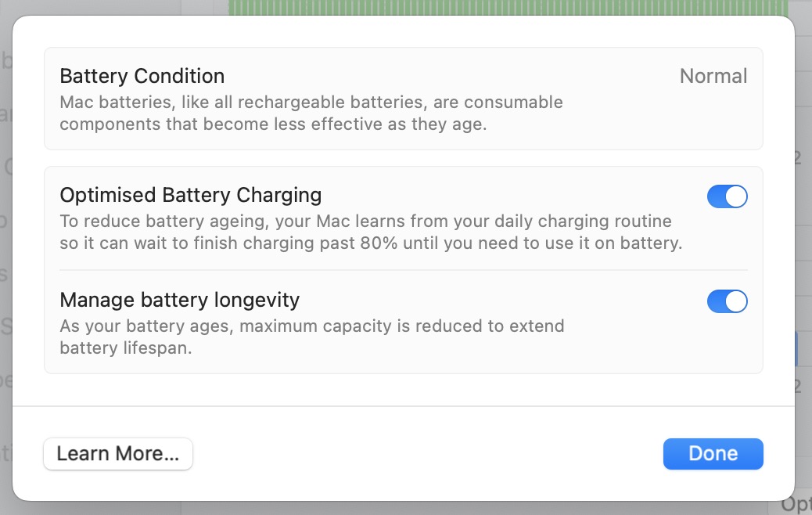This screenshot has height=515, width=812.
Task: Click the consumable components description text
Action: [311, 103]
